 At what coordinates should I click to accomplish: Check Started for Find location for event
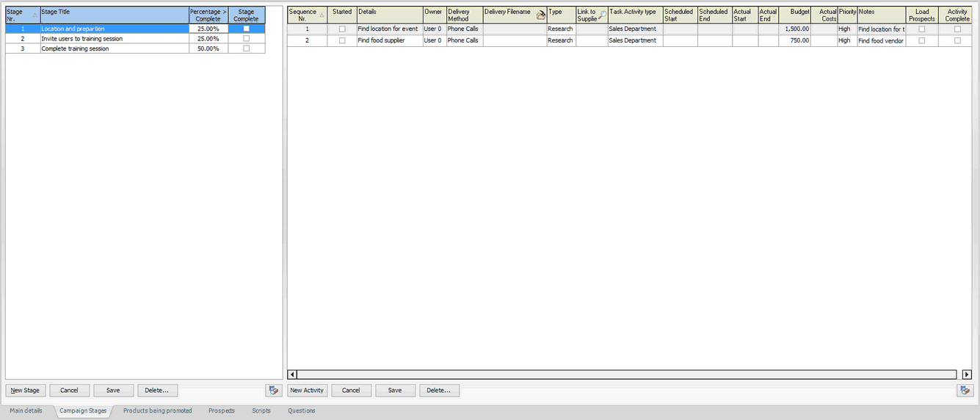[342, 29]
